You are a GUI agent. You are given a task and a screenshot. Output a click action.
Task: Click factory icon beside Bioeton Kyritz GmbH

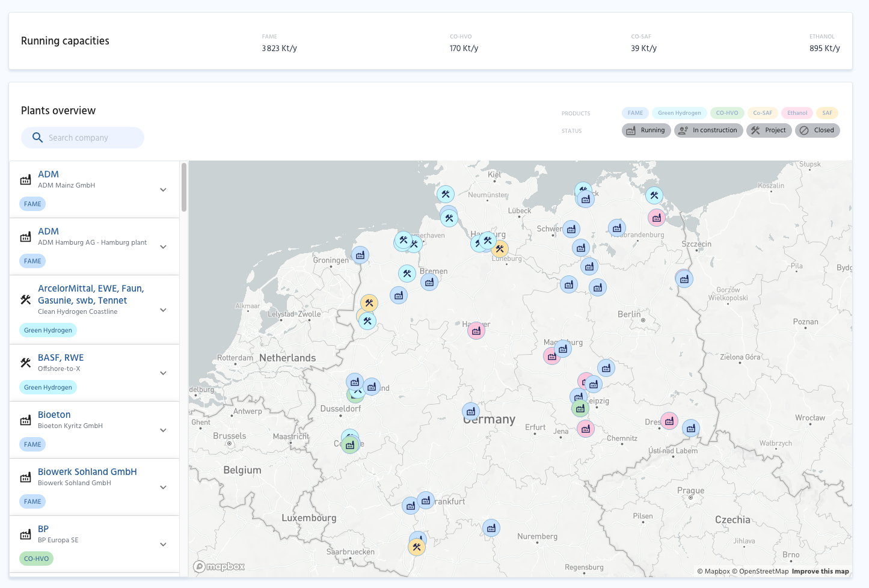click(25, 420)
